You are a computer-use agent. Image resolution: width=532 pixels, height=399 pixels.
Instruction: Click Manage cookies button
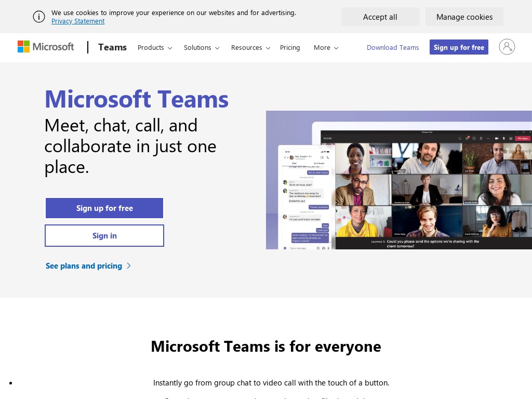(x=464, y=17)
